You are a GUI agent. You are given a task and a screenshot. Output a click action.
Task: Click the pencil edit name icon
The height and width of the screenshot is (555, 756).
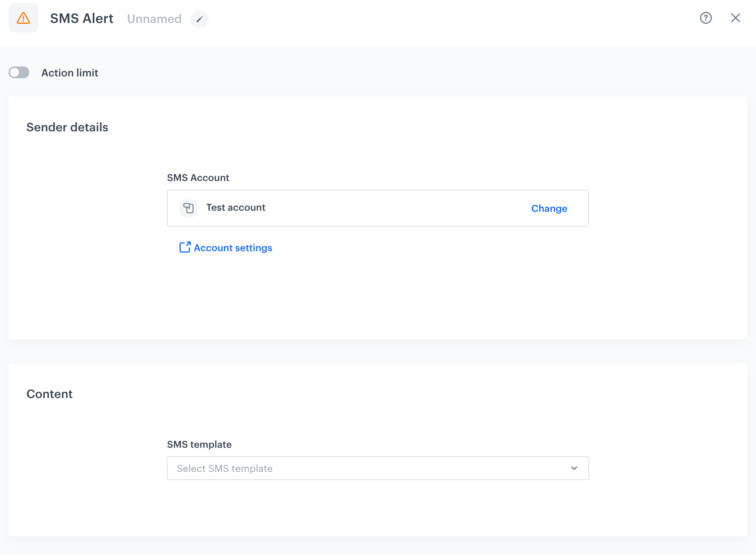(x=199, y=19)
